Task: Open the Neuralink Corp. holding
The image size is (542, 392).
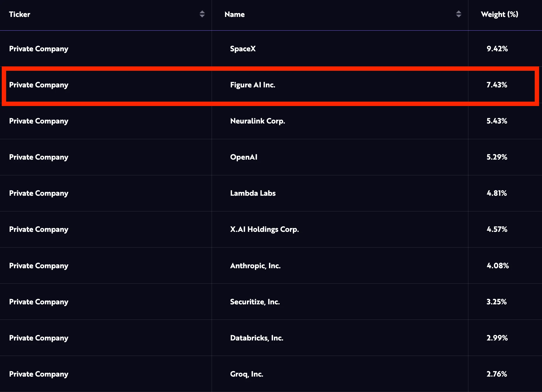Action: [258, 121]
